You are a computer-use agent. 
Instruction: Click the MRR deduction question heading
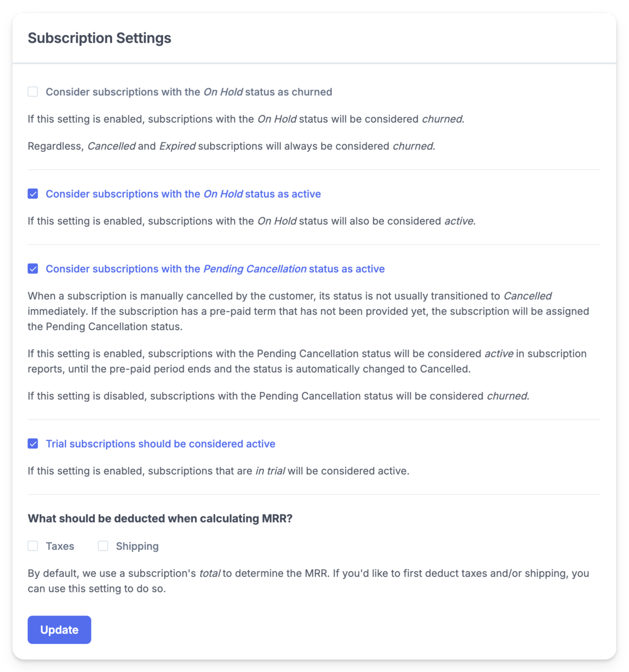(x=160, y=519)
